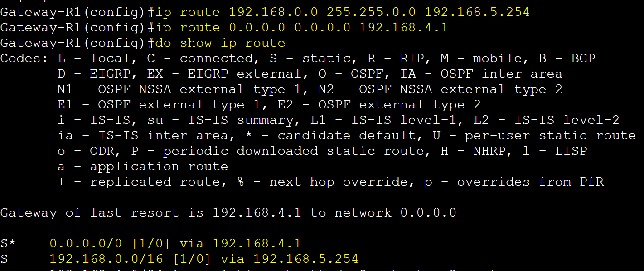Click the 'a - application route' legend line

[x=142, y=167]
